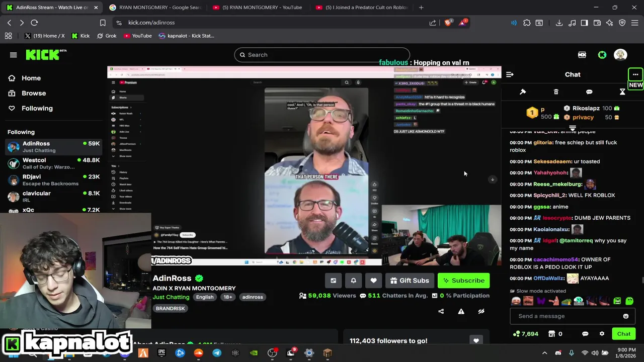Open a new browser tab

pos(421,8)
